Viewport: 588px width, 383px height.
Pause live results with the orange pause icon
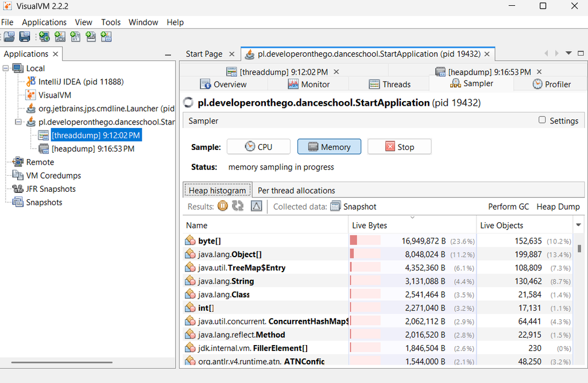(223, 206)
